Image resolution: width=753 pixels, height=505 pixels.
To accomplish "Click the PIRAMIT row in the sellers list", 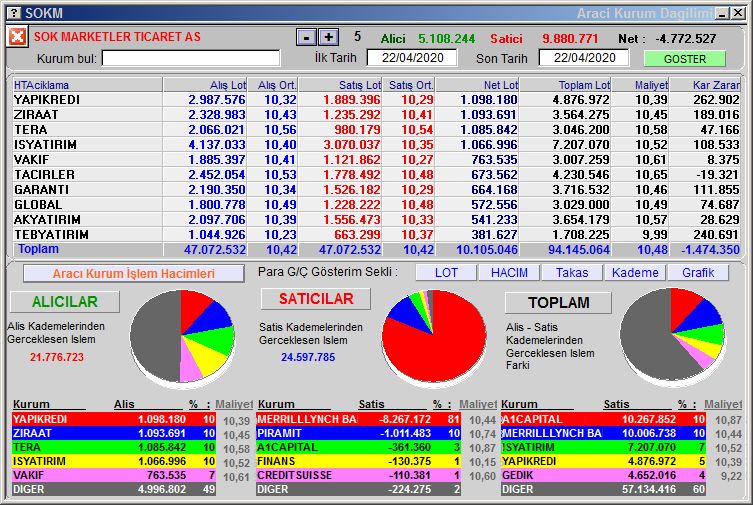I will [358, 433].
